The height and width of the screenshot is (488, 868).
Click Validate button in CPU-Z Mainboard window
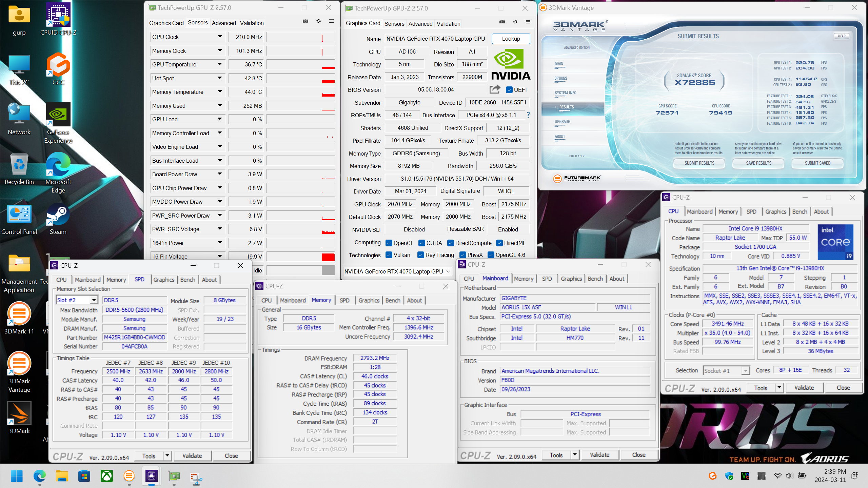click(x=599, y=455)
